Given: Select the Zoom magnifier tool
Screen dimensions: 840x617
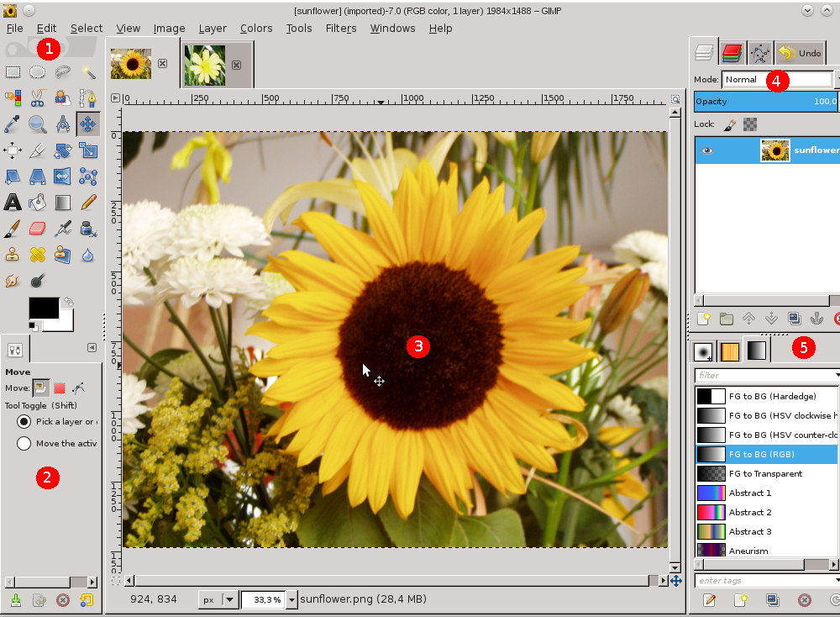Looking at the screenshot, I should pos(37,124).
